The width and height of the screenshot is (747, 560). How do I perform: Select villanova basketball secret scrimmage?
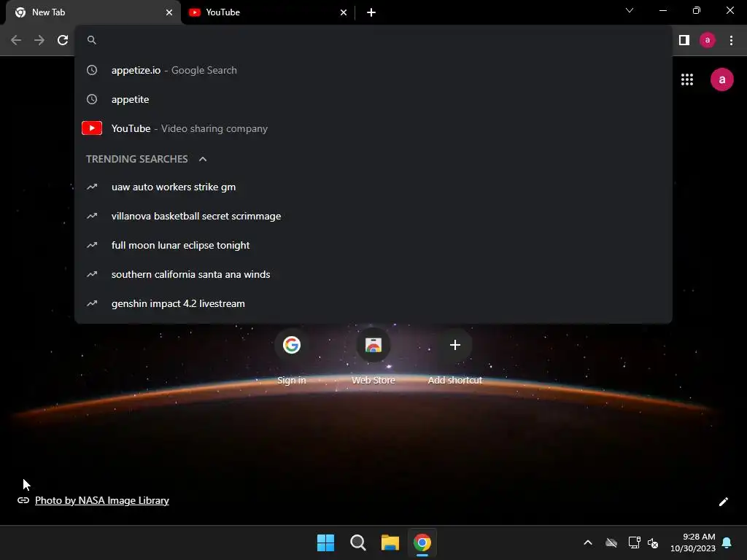(x=373, y=216)
